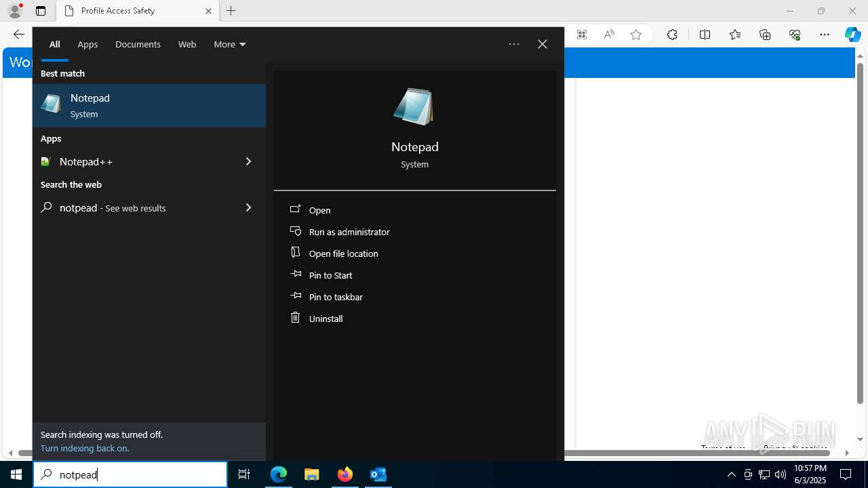This screenshot has height=488, width=868.
Task: Search the web for notpead
Action: click(132, 207)
